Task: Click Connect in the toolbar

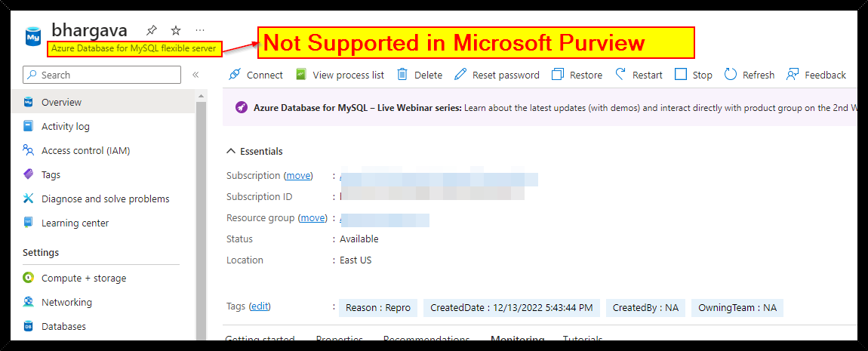Action: pos(256,75)
